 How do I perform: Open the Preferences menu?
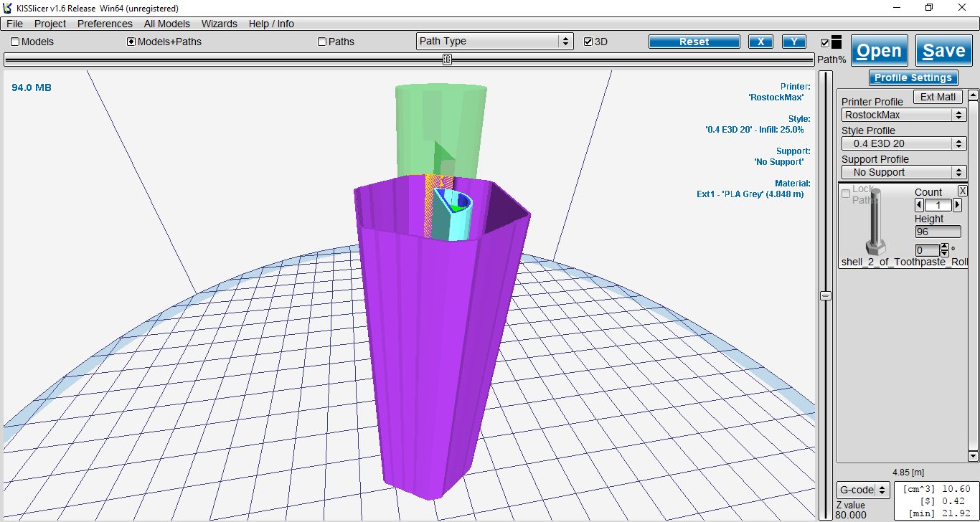click(x=105, y=24)
